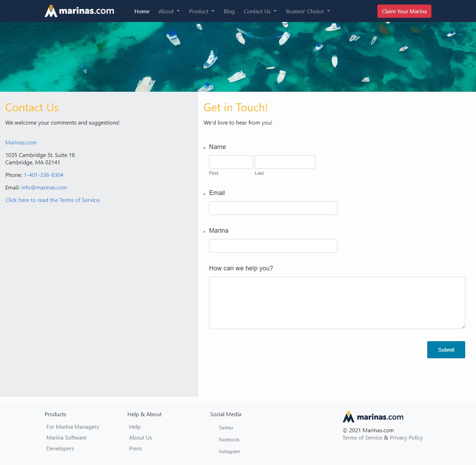Image resolution: width=476 pixels, height=465 pixels.
Task: Click the marinas.com logo in the header
Action: (79, 11)
